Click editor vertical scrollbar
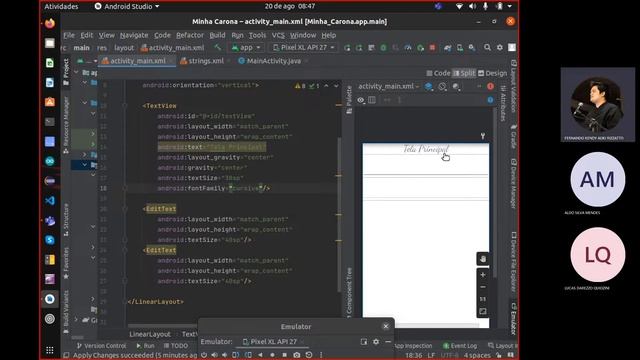Screen dimensions: 640x360 (x=339, y=214)
